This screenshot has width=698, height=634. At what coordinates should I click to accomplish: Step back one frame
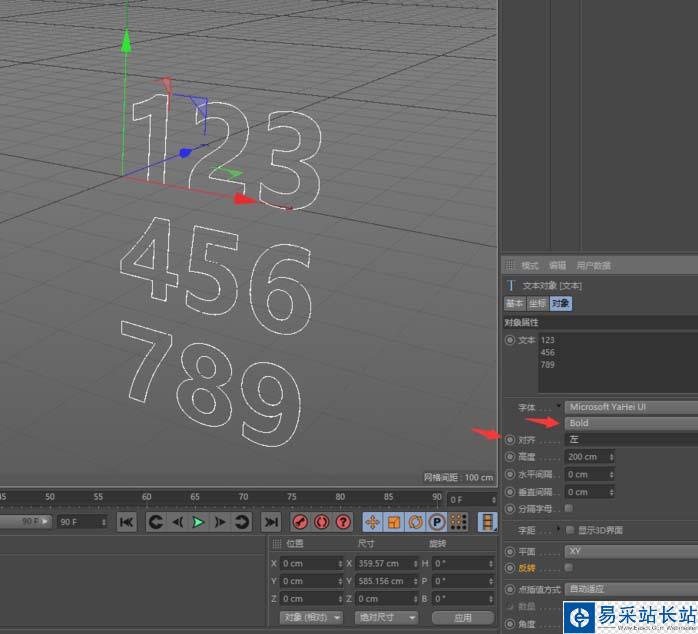(x=178, y=522)
